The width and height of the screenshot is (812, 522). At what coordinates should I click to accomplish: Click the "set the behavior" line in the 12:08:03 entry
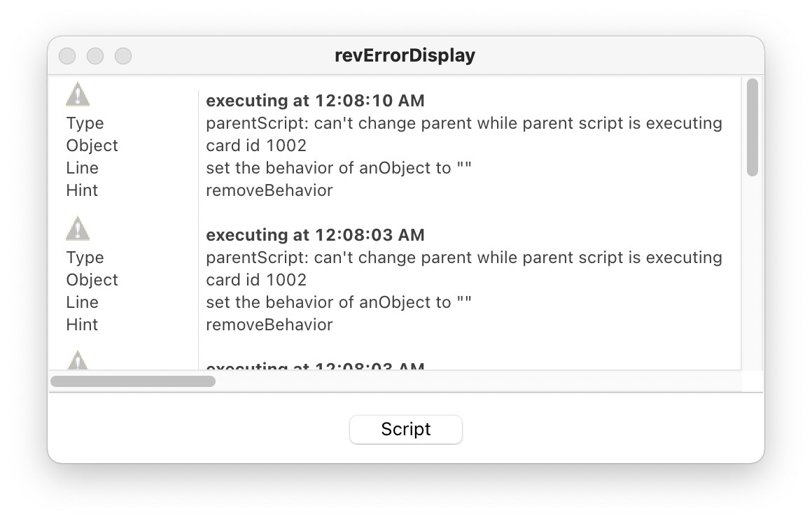pos(339,302)
